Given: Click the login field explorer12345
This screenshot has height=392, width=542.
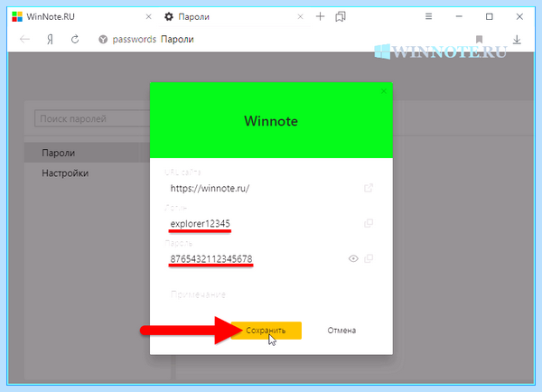Looking at the screenshot, I should [x=201, y=224].
